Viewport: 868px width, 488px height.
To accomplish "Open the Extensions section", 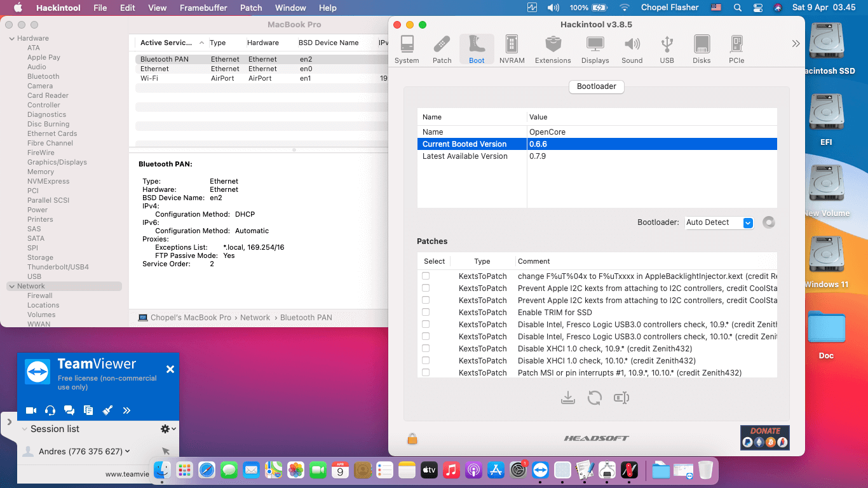I will (x=553, y=50).
